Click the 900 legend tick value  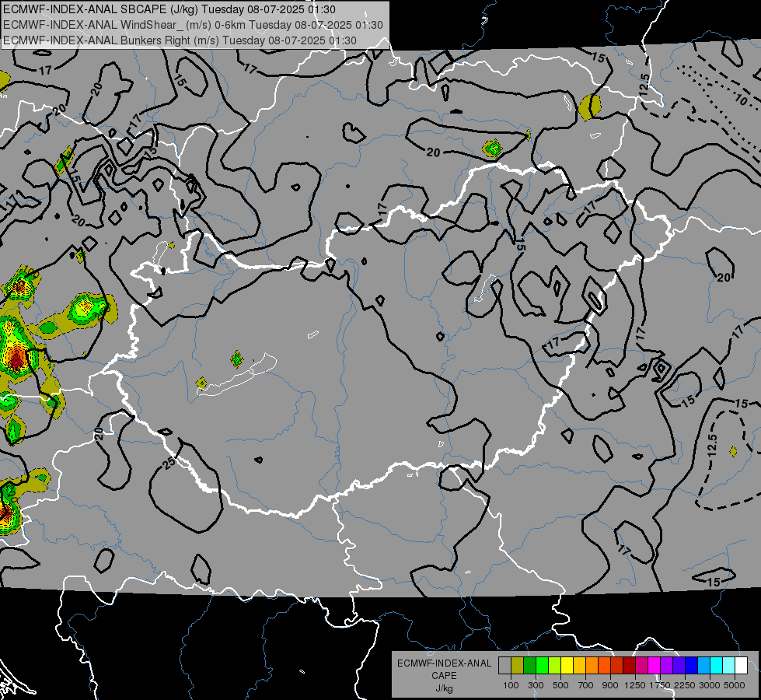pos(610,685)
